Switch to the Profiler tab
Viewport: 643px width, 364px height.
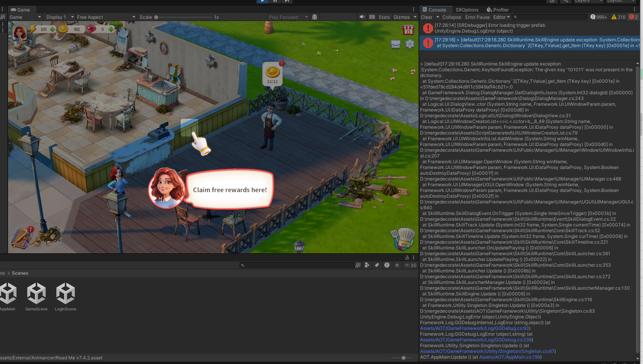[498, 10]
